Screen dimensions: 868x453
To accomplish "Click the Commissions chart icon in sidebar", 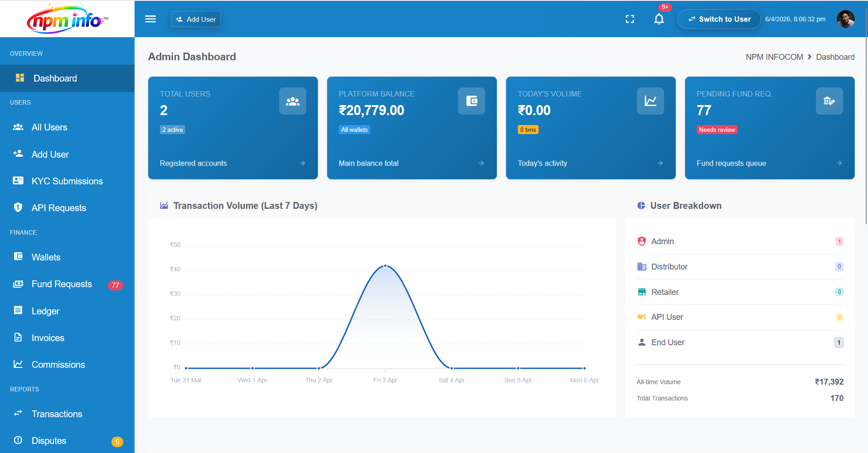I will (x=18, y=364).
